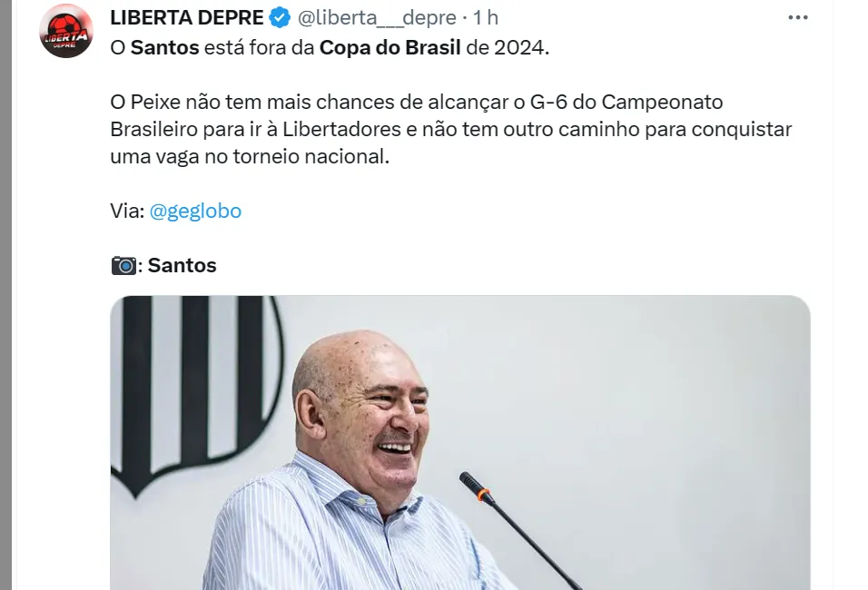Click the Santos photo credit text
The image size is (868, 590).
182,265
